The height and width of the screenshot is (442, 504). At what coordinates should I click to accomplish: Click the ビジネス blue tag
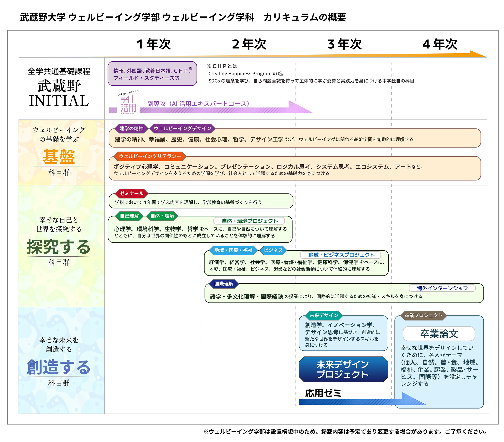click(x=273, y=250)
